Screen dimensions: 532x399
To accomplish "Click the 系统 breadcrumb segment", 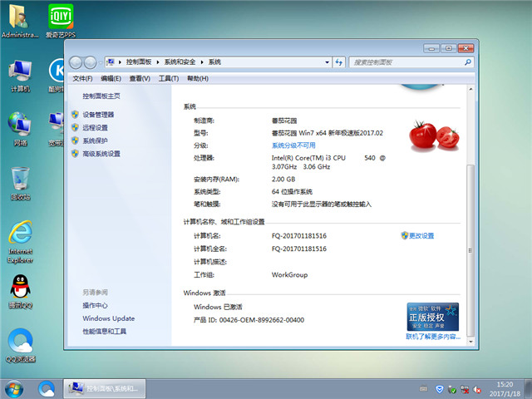I will pyautogui.click(x=214, y=62).
